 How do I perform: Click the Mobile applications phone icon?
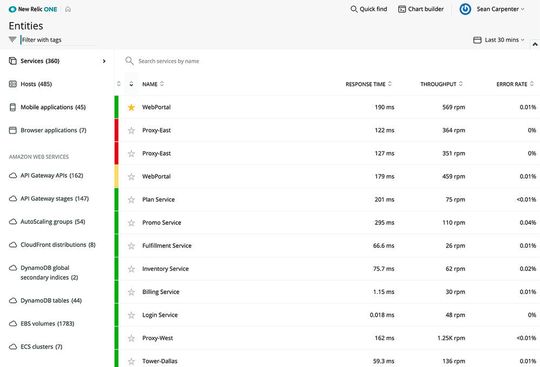[13, 107]
